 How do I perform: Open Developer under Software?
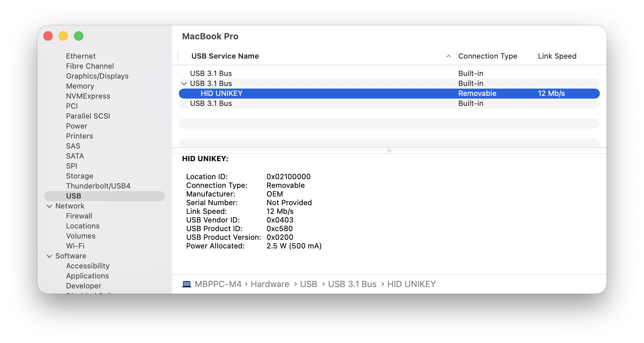84,286
